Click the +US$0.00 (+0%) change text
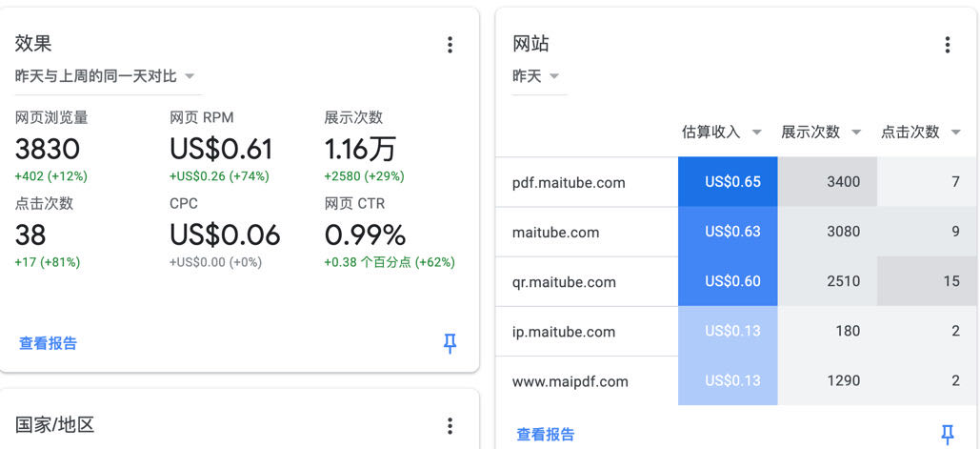Viewport: 980px width, 449px height. click(215, 263)
